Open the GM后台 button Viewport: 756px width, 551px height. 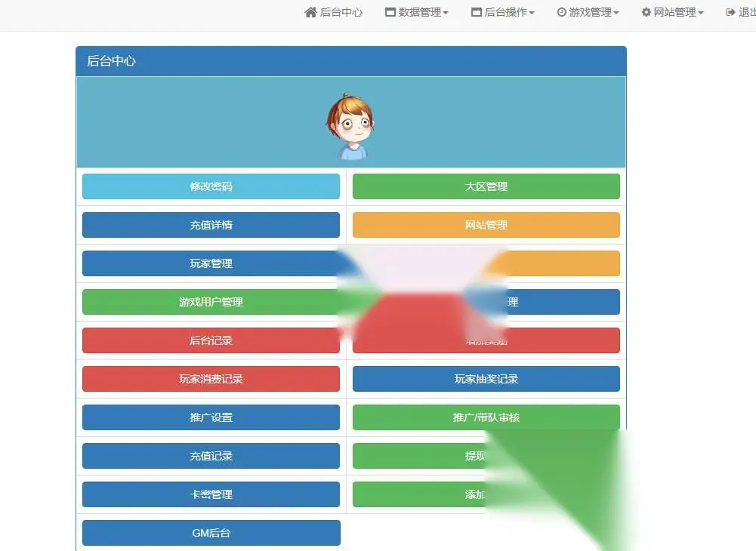[x=211, y=533]
